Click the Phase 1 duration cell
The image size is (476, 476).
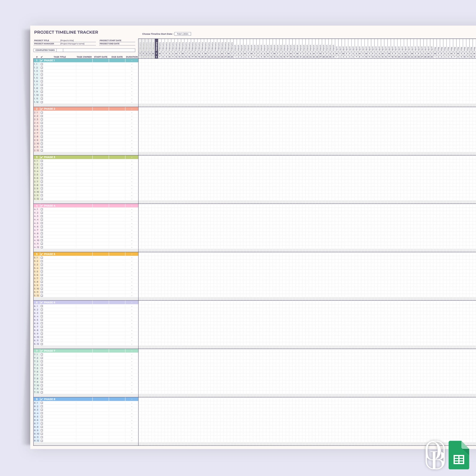tap(132, 61)
